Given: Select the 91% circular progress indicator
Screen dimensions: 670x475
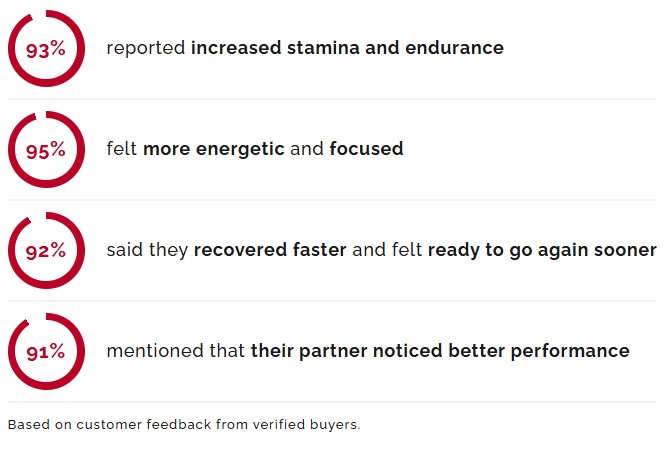Looking at the screenshot, I should click(x=45, y=352).
